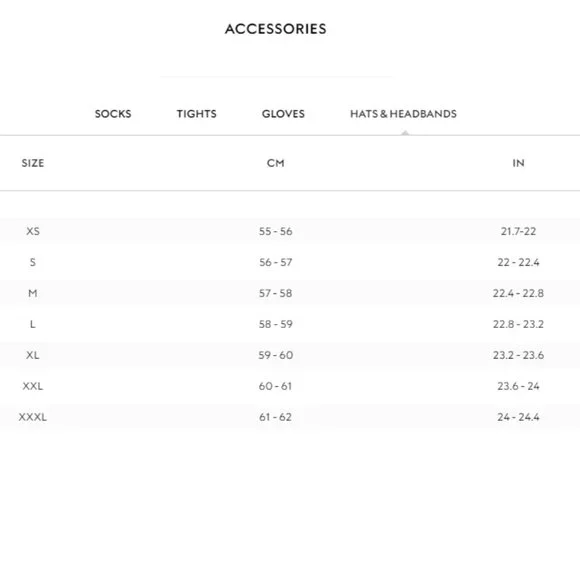Viewport: 580px width, 580px height.
Task: Click the 57 - 58 cm value
Action: coord(276,293)
